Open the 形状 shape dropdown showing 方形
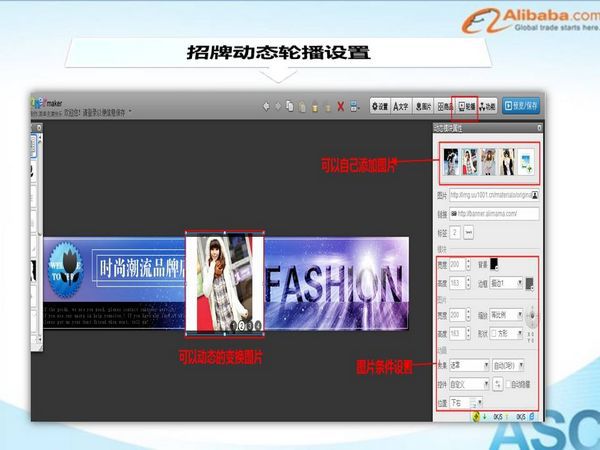The width and height of the screenshot is (600, 450). (x=506, y=333)
